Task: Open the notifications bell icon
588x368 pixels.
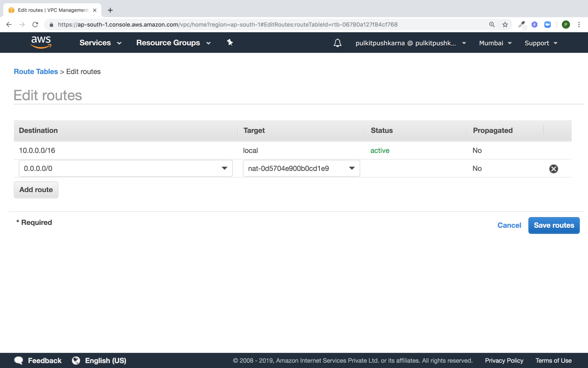Action: (337, 43)
